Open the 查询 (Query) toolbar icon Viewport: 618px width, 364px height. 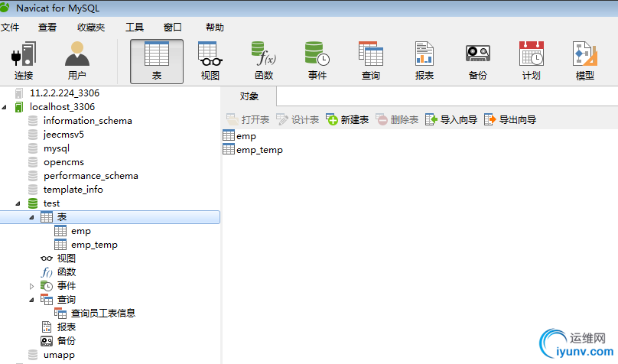click(371, 61)
